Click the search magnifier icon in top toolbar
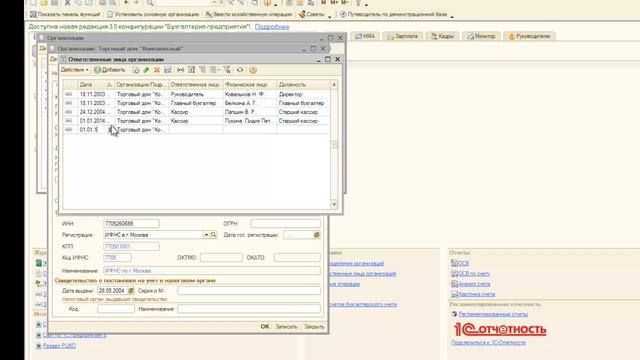 click(x=150, y=2)
